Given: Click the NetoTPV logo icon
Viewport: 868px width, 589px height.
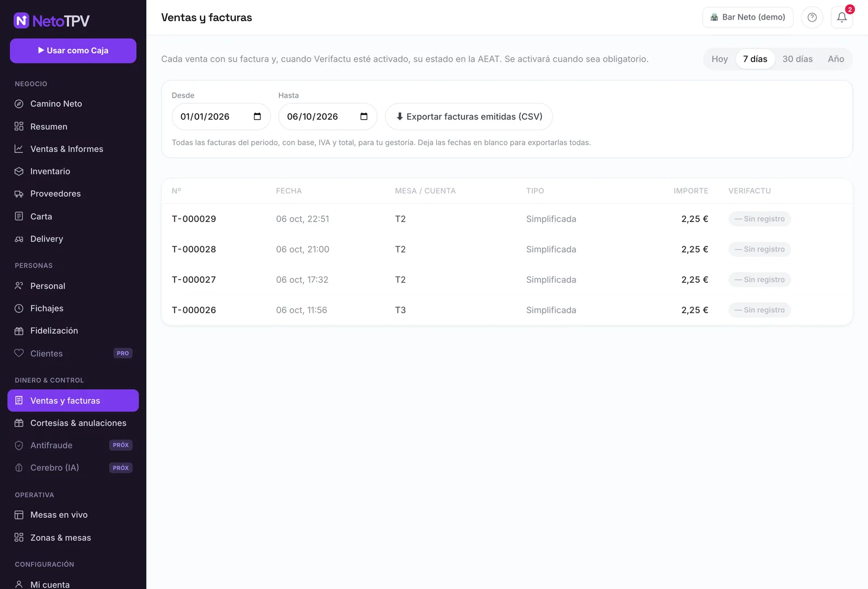Looking at the screenshot, I should [x=21, y=21].
